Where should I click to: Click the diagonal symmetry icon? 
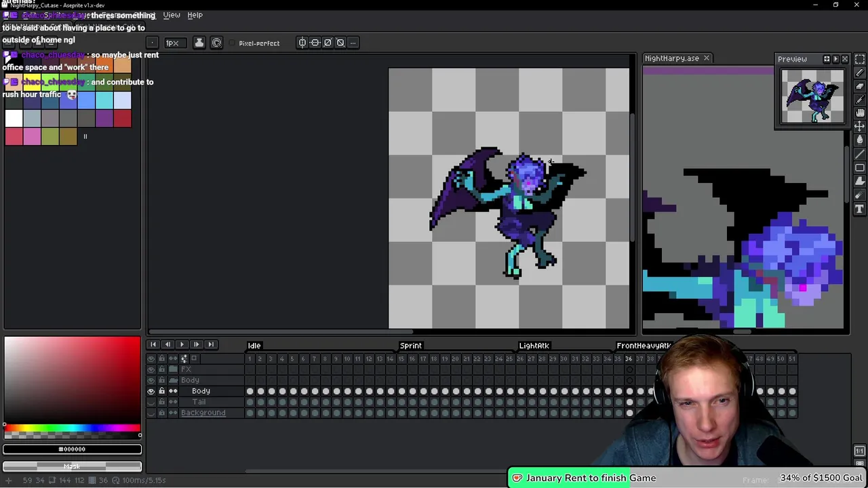point(328,43)
